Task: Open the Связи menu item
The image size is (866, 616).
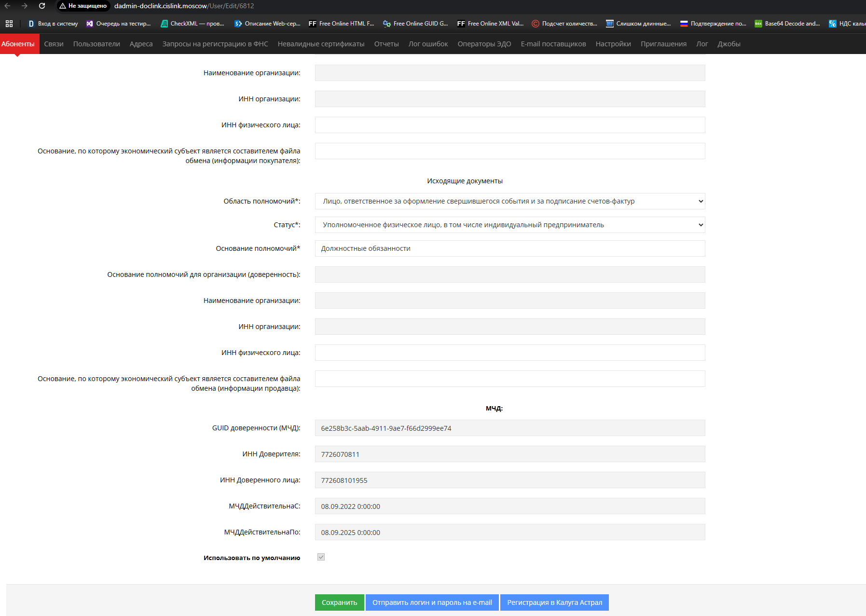Action: 54,44
